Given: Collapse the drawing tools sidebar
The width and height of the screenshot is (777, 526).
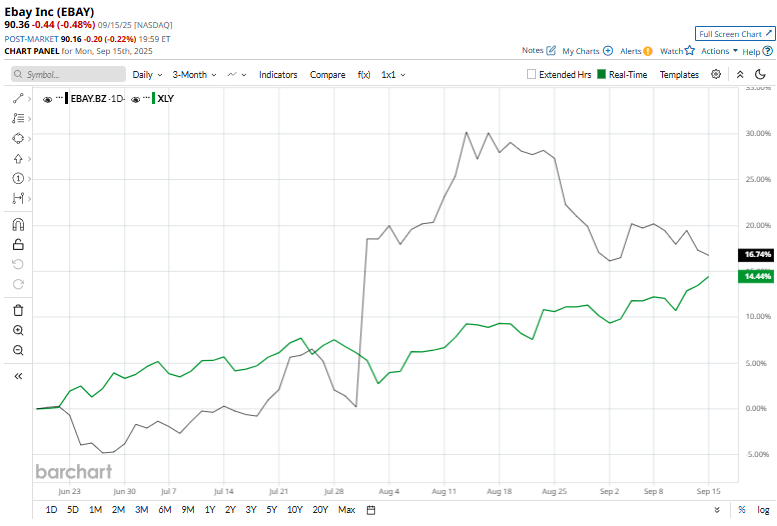Looking at the screenshot, I should pyautogui.click(x=18, y=376).
